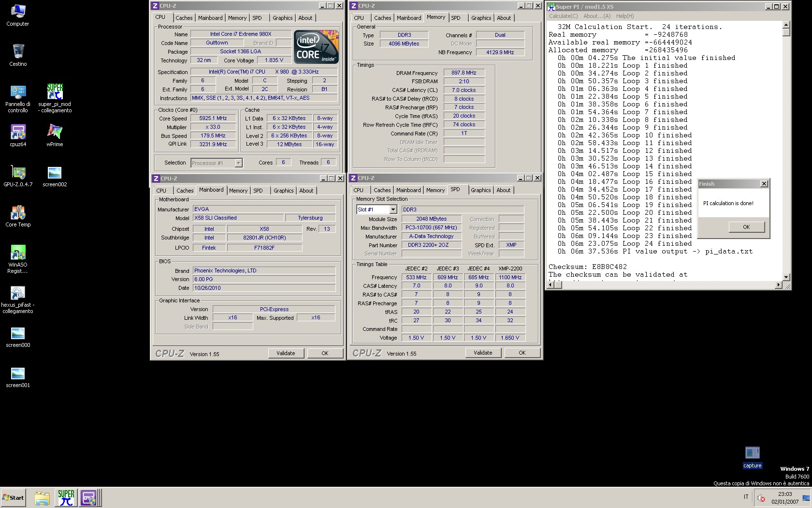Open About tab in Memory CPU-Z window
The width and height of the screenshot is (812, 508).
(x=504, y=18)
